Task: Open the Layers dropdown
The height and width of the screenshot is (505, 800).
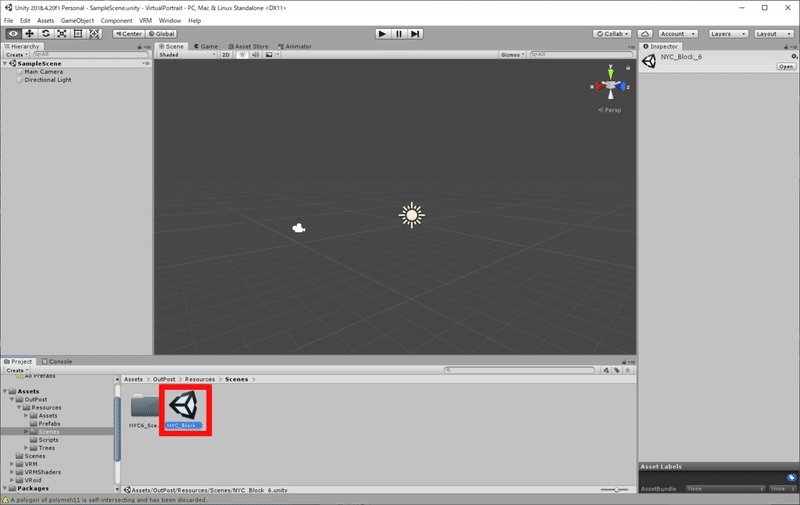Action: [x=728, y=34]
